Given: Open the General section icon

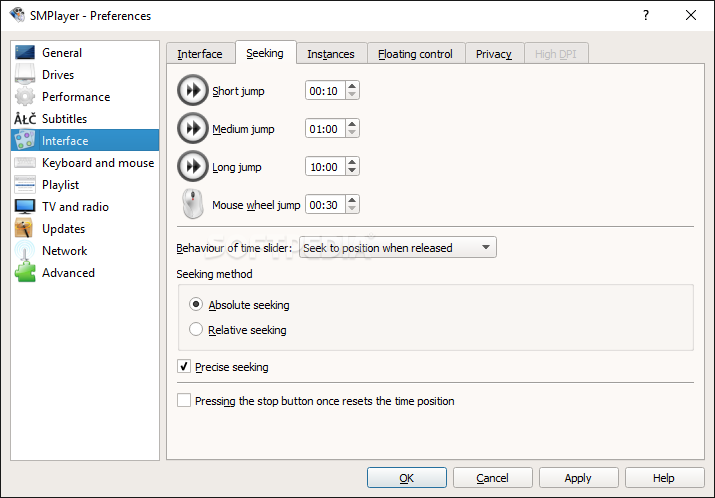Looking at the screenshot, I should pos(25,52).
